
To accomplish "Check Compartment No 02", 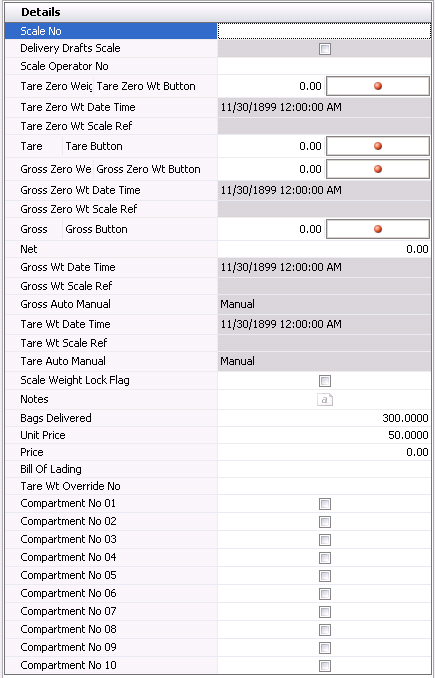I will 325,522.
